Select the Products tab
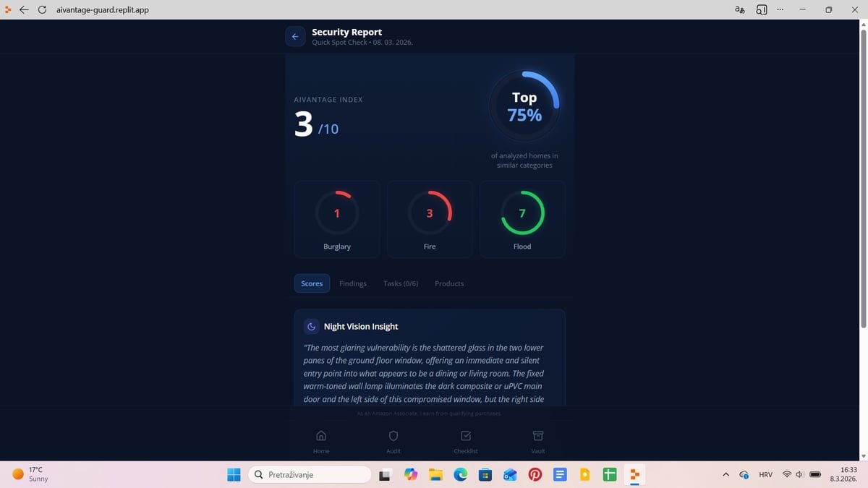This screenshot has width=868, height=488. (448, 283)
